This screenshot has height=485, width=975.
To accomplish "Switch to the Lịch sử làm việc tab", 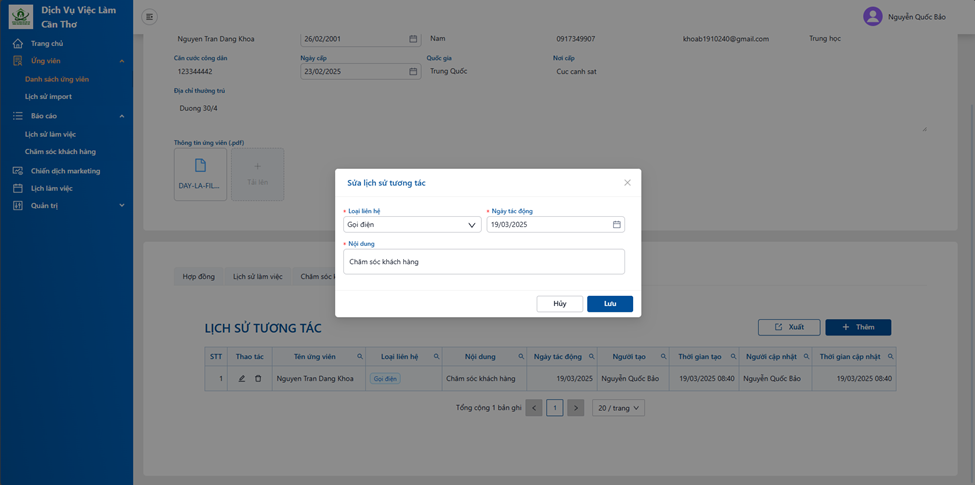I will click(257, 277).
